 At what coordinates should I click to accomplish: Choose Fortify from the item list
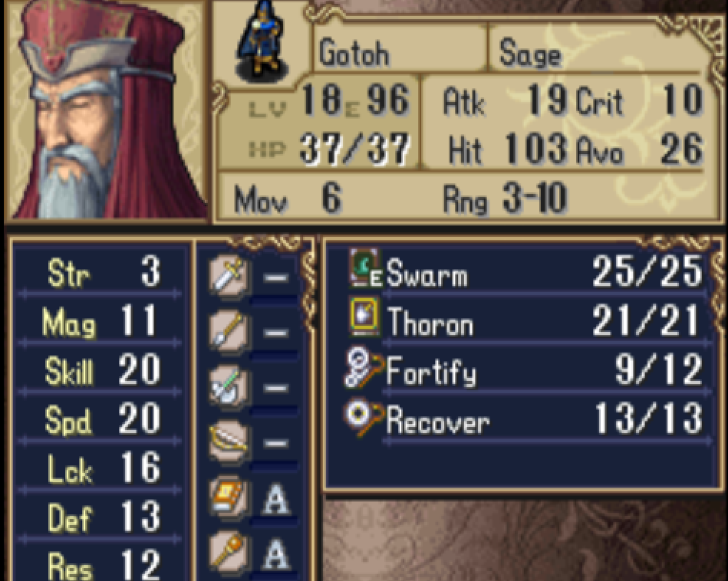(525, 371)
